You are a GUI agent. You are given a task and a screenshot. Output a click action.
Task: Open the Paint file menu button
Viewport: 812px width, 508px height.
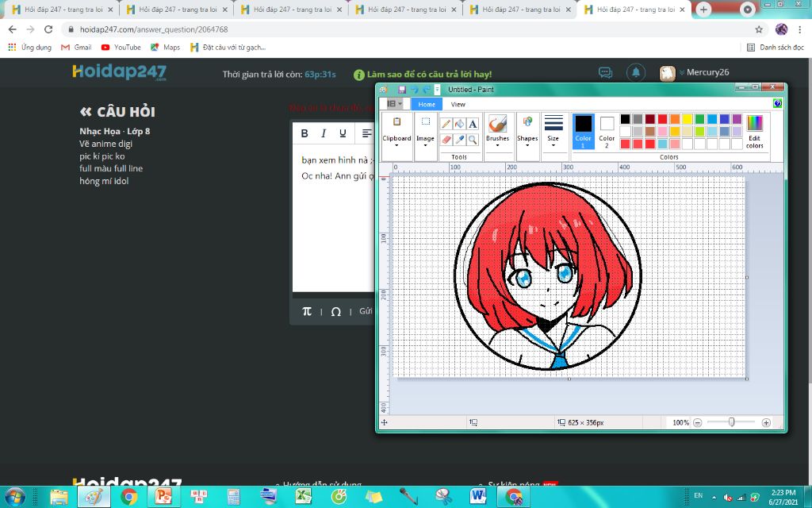[x=395, y=104]
